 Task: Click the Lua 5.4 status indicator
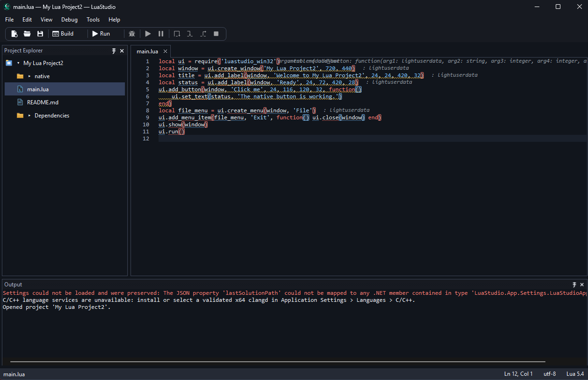[575, 374]
